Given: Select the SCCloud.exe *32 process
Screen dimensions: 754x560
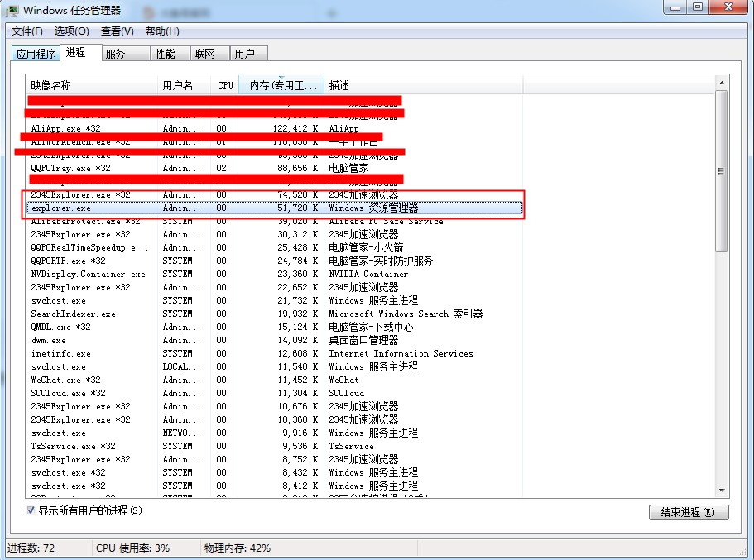Looking at the screenshot, I should pyautogui.click(x=274, y=393).
